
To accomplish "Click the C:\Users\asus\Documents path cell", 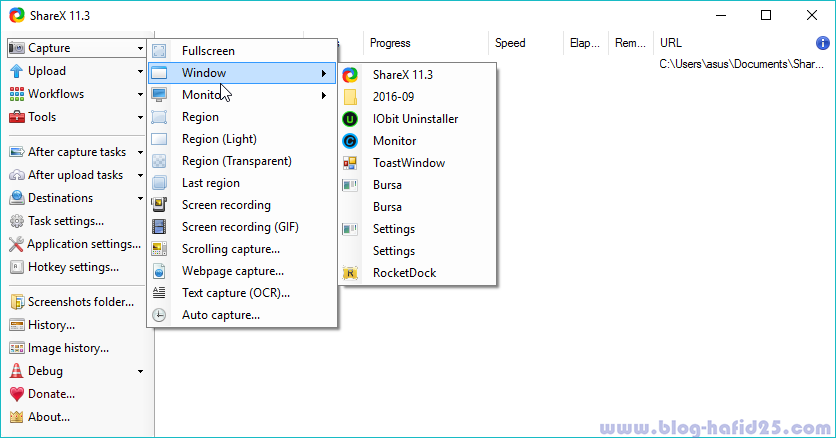I will 741,64.
